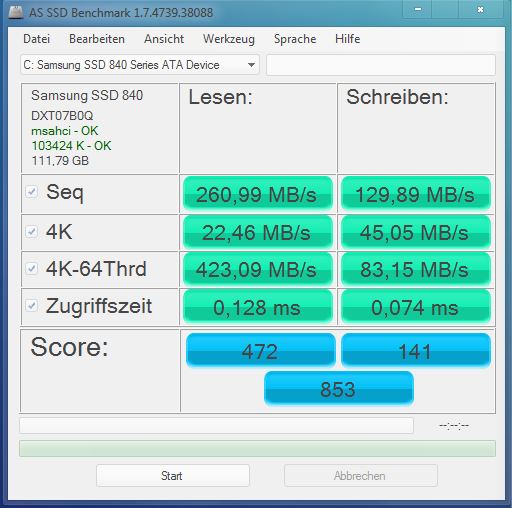512x508 pixels.
Task: Click the total score 853 box
Action: [x=339, y=389]
